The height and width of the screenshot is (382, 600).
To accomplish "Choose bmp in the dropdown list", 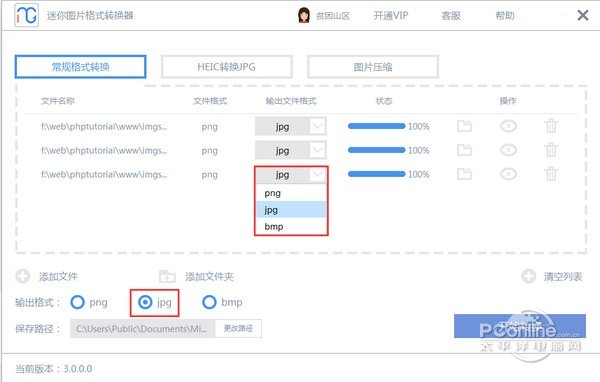I will point(291,226).
